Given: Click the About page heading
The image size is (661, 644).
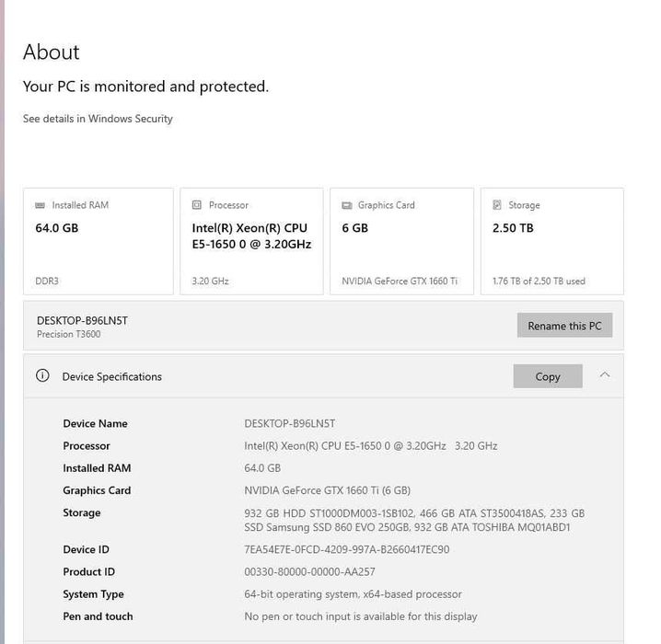Looking at the screenshot, I should coord(52,52).
